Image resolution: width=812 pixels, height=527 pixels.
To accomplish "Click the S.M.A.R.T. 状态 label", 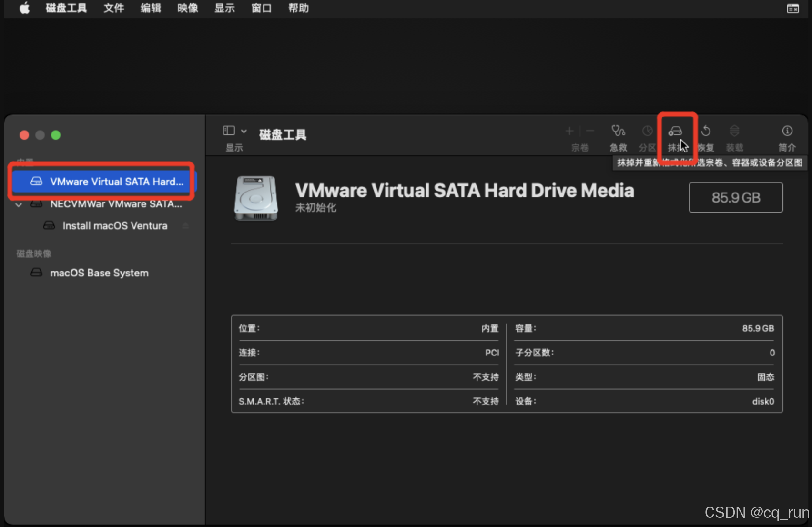I will 271,401.
